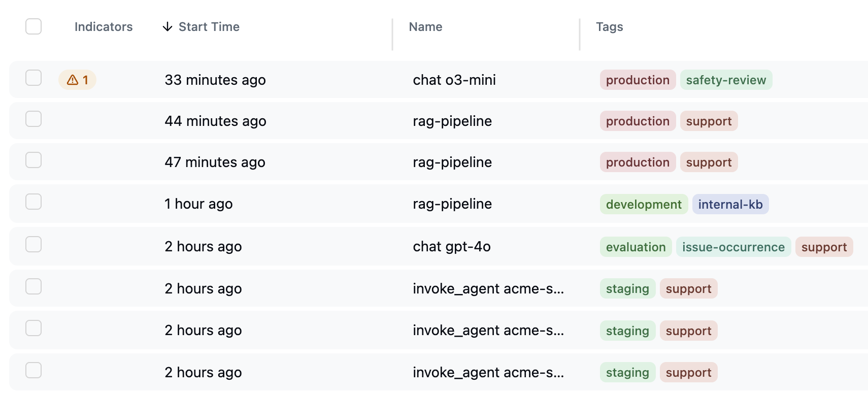Select checkbox for 44 minutes ago row

pyautogui.click(x=34, y=119)
